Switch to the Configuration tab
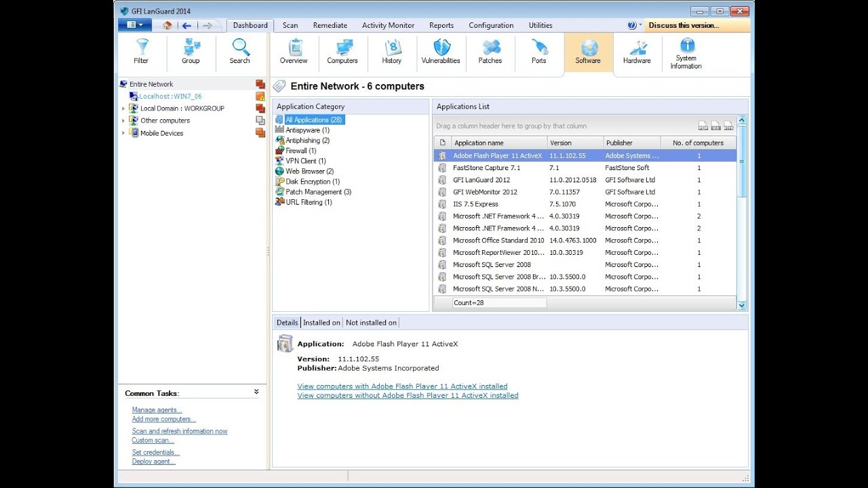This screenshot has height=488, width=868. [491, 25]
